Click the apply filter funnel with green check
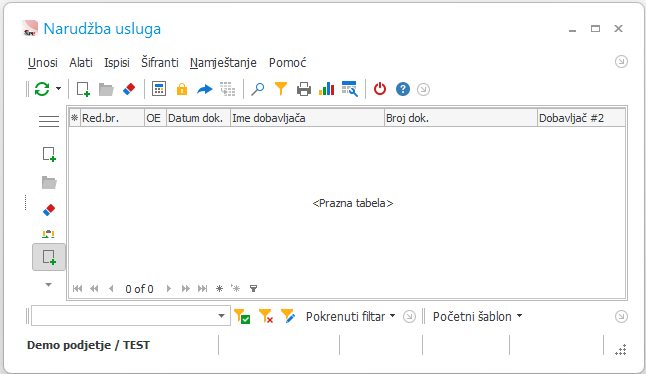 (x=242, y=316)
